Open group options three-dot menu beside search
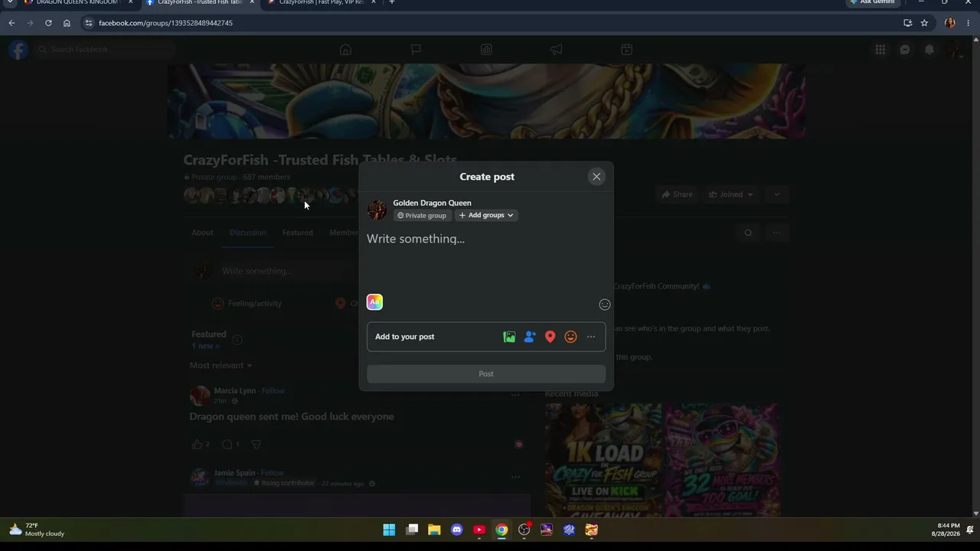The image size is (980, 551). (776, 233)
